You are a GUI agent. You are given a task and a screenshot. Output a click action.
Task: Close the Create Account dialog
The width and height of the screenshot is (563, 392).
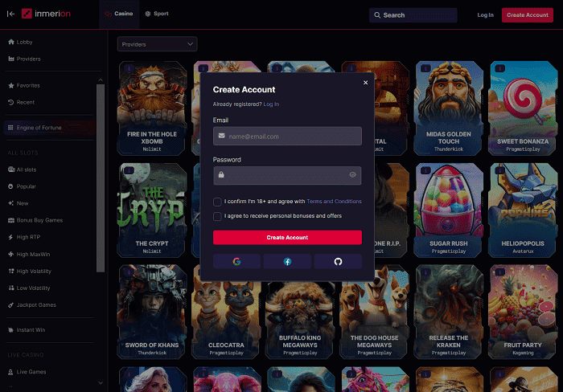click(x=365, y=83)
